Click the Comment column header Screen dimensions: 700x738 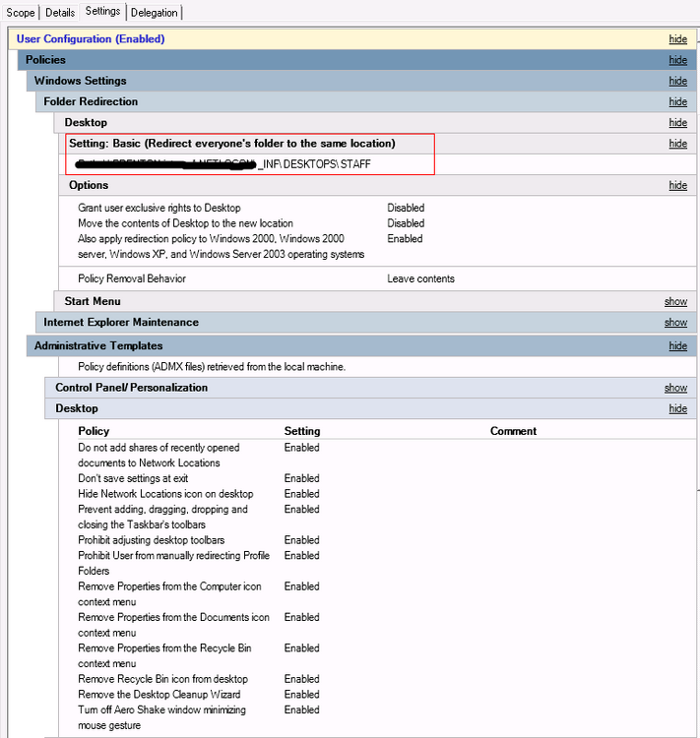tap(513, 431)
